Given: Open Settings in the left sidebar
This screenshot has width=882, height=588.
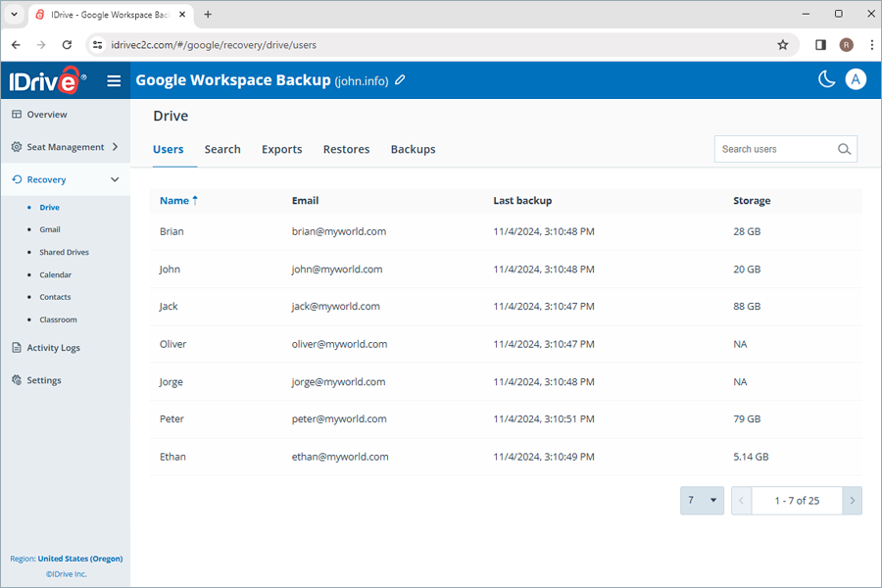Looking at the screenshot, I should [x=43, y=380].
